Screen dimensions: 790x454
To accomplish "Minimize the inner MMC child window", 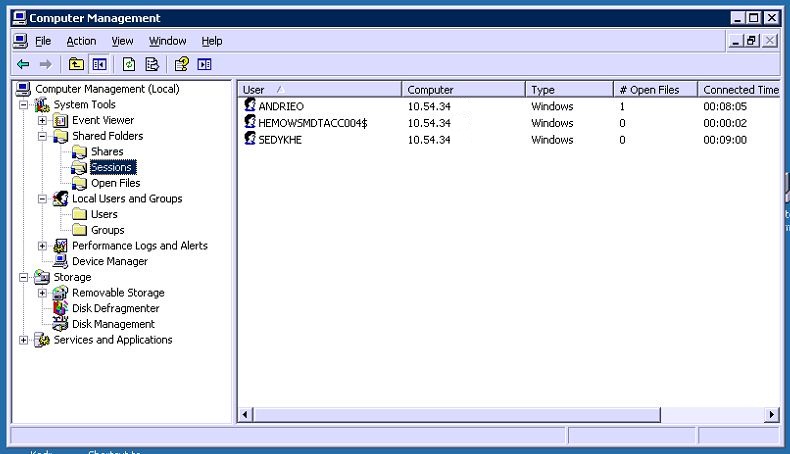I will tap(736, 41).
